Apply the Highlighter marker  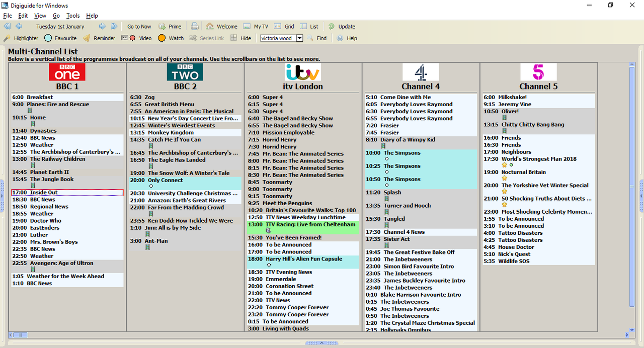[21, 38]
